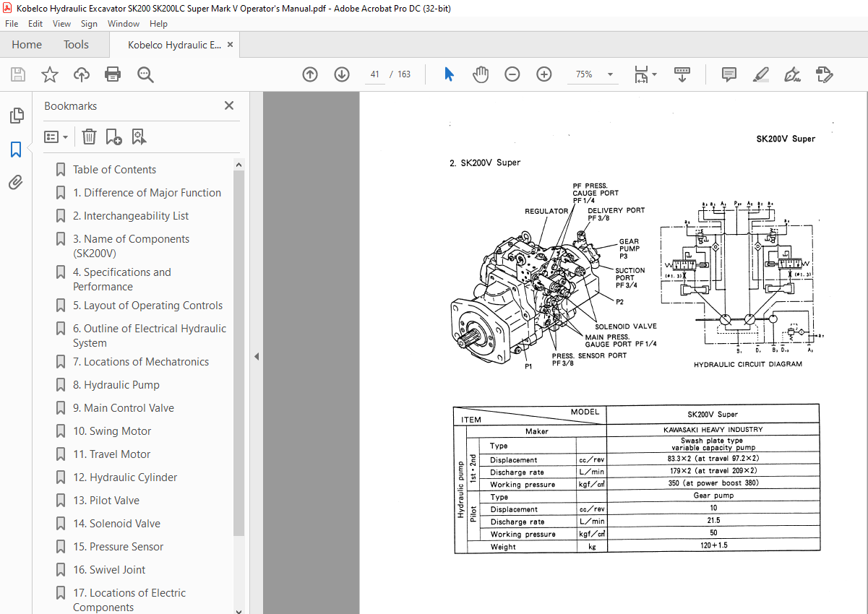Click the KAWASAKI HEAVY INDUSTRY table cell
The width and height of the screenshot is (868, 614).
click(713, 430)
